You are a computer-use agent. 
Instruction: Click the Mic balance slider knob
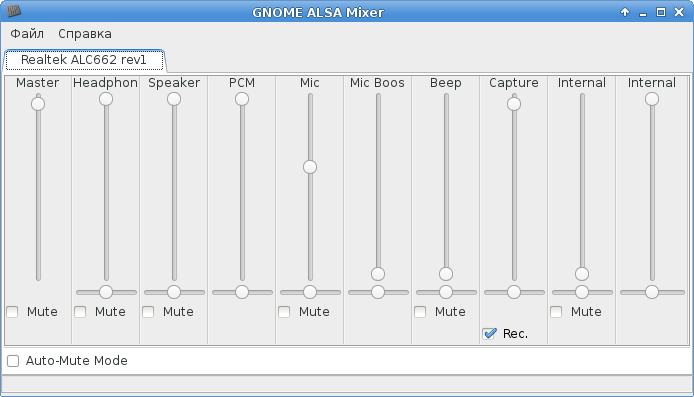(310, 292)
